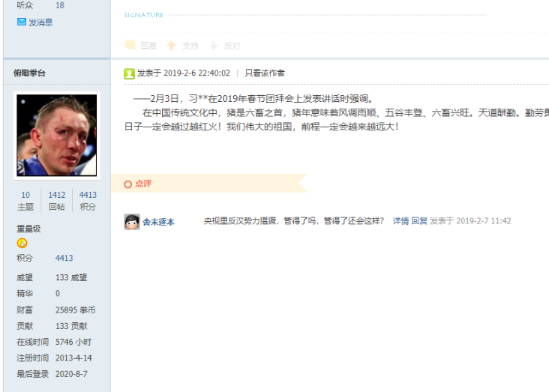The height and width of the screenshot is (392, 549).
Task: Click the 133 威望 value link
Action: click(x=71, y=277)
